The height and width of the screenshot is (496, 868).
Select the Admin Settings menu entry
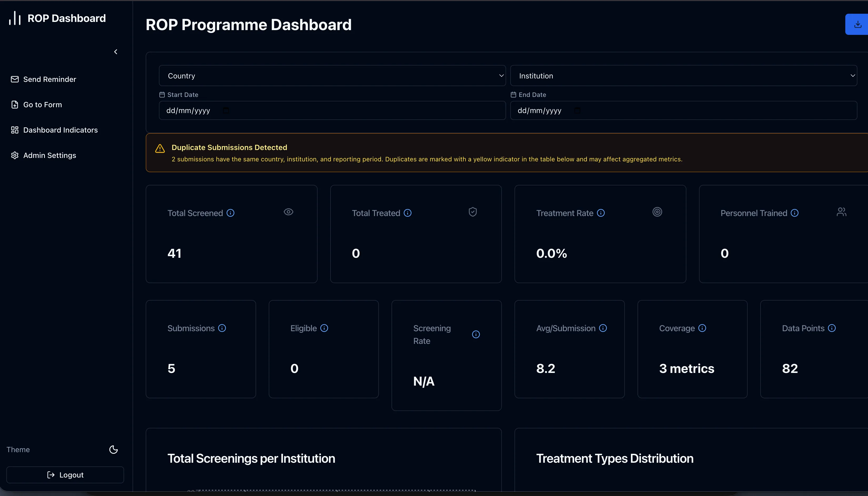coord(49,155)
